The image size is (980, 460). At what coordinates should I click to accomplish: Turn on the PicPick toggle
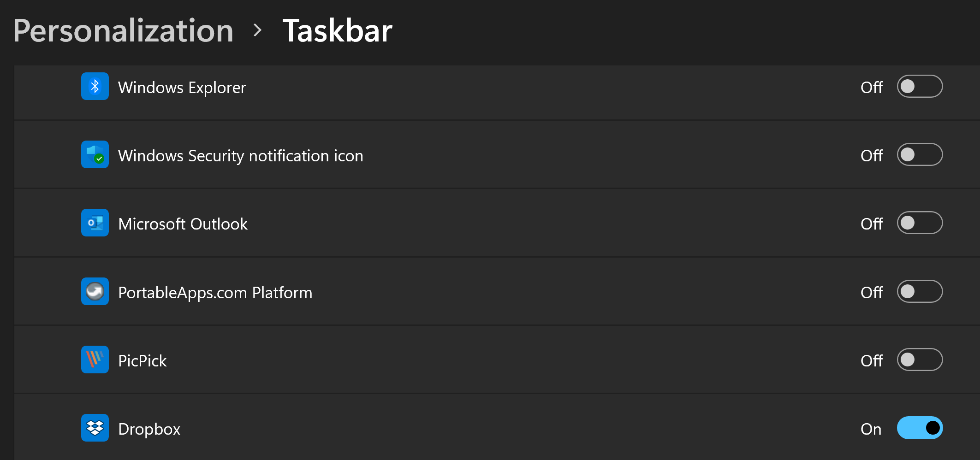tap(919, 360)
